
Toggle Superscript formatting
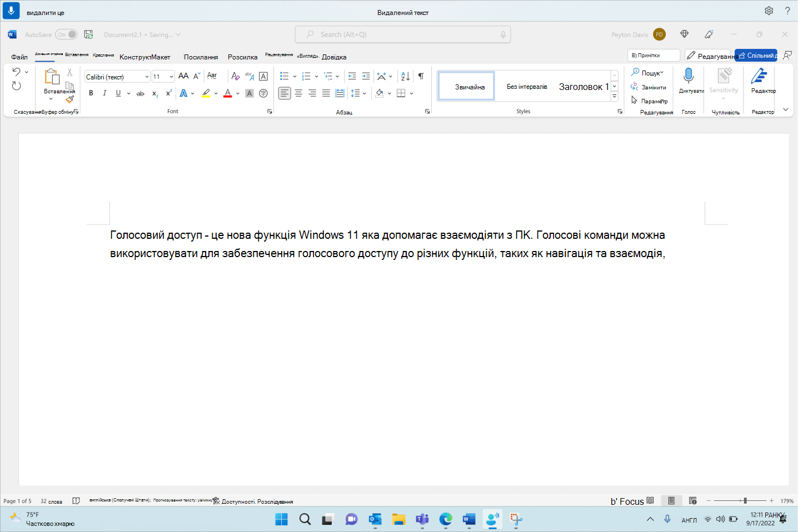(x=169, y=93)
